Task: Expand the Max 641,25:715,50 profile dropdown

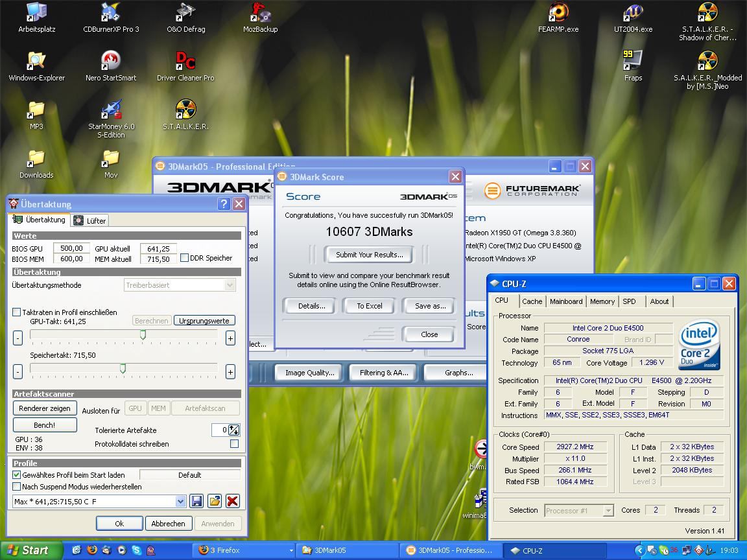Action: pyautogui.click(x=180, y=501)
